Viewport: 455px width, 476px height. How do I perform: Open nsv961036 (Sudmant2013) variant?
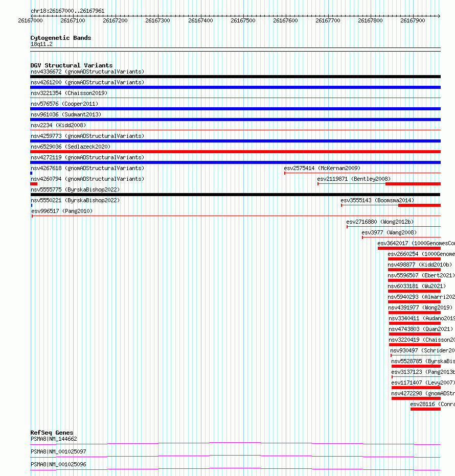click(66, 114)
